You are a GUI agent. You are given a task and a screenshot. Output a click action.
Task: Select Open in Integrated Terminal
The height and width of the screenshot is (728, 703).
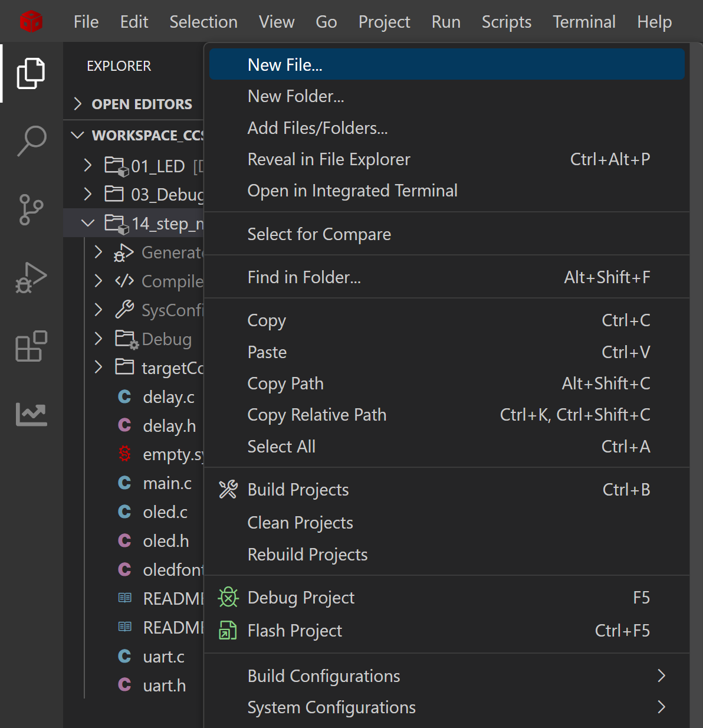pyautogui.click(x=447, y=191)
